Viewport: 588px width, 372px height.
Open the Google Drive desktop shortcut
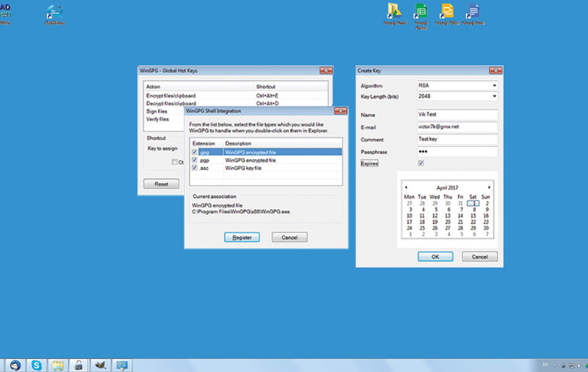tap(395, 13)
